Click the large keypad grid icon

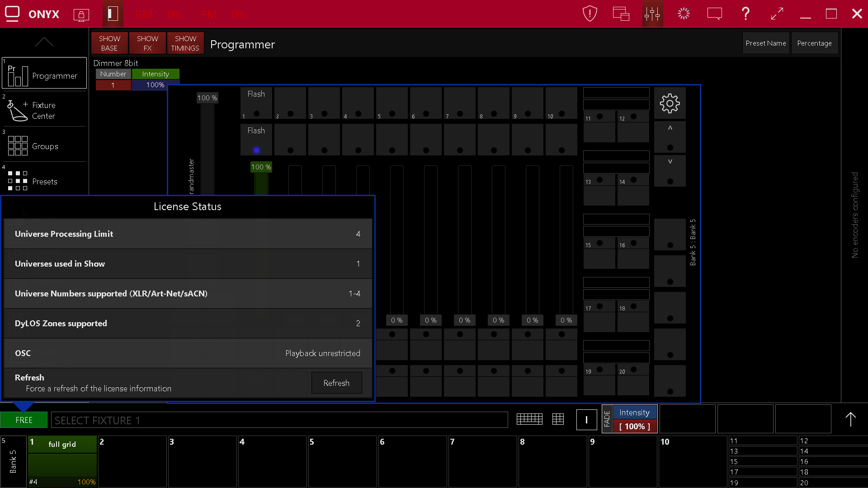529,419
